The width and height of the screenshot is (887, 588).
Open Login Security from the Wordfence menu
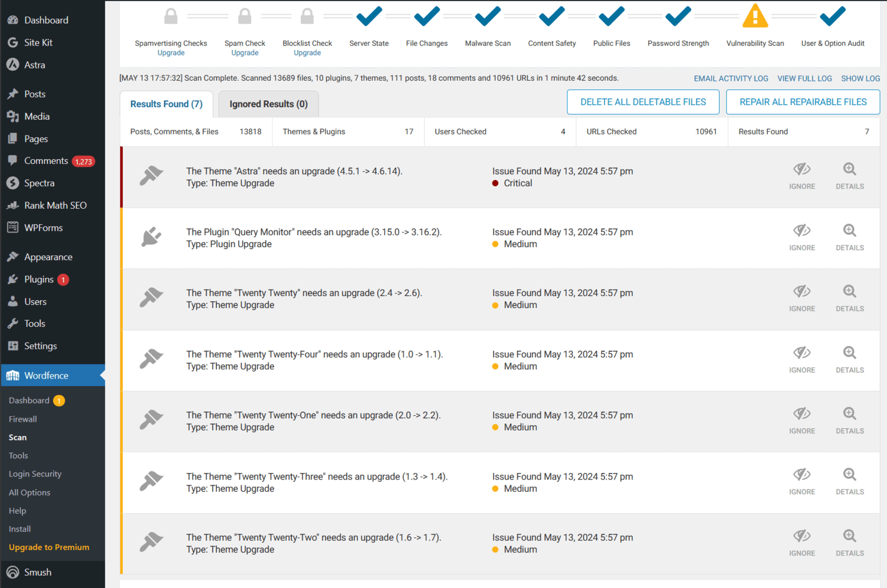coord(35,474)
